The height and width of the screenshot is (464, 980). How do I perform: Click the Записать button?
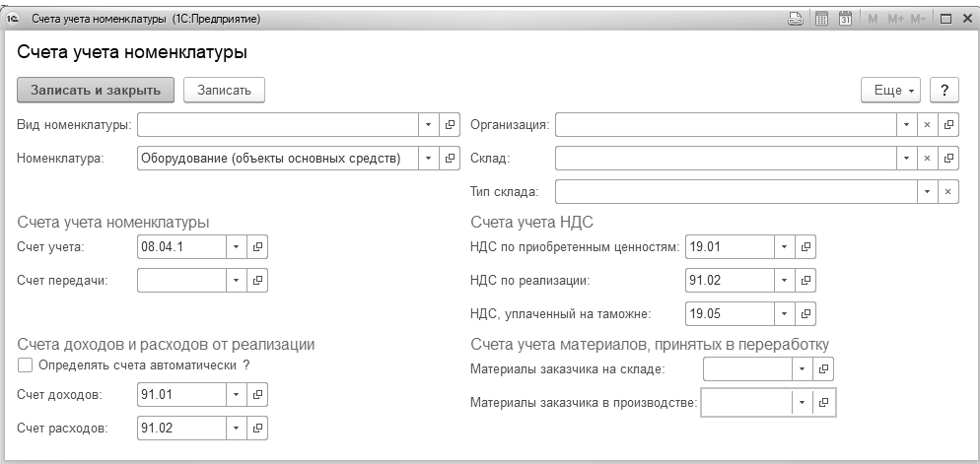224,90
